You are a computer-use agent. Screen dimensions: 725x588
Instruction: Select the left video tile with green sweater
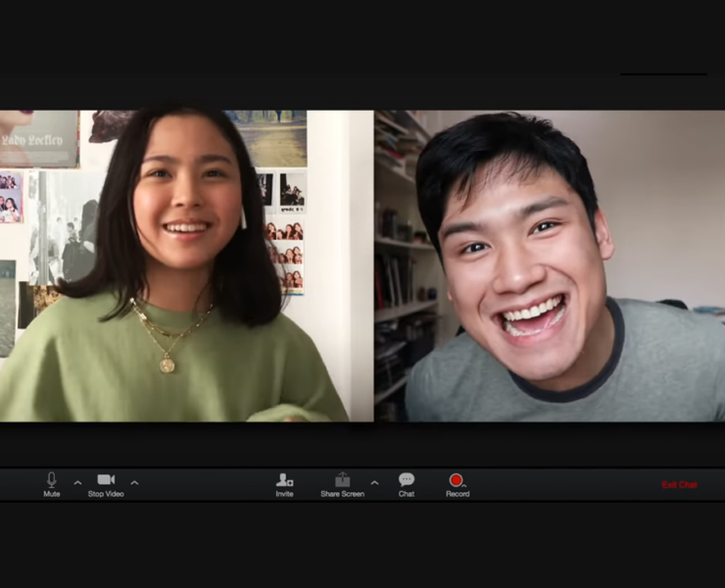point(186,265)
